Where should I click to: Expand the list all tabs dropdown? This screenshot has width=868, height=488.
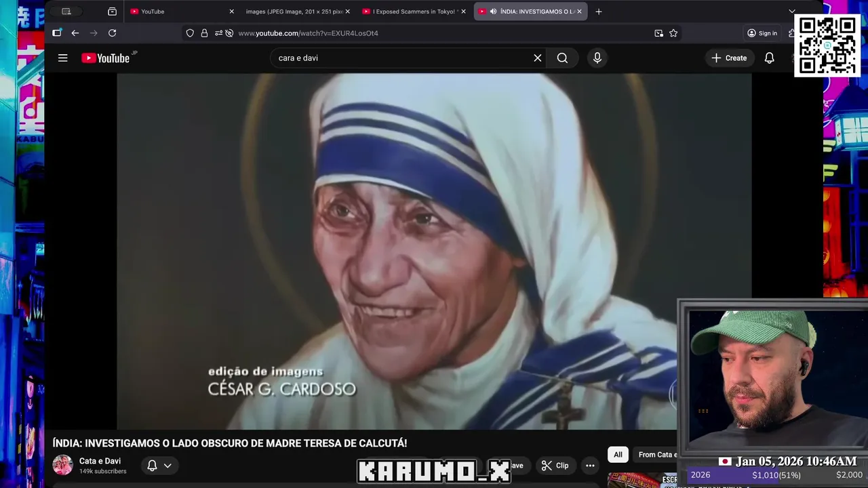tap(791, 12)
